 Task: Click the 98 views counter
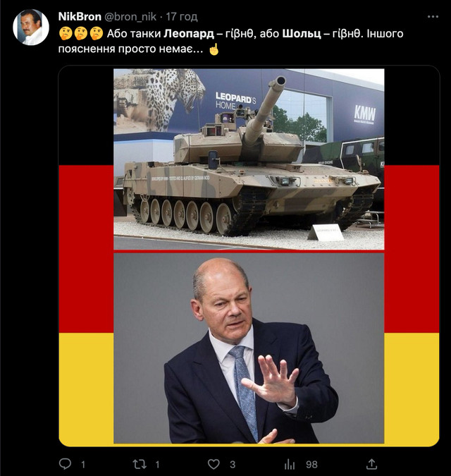(311, 464)
